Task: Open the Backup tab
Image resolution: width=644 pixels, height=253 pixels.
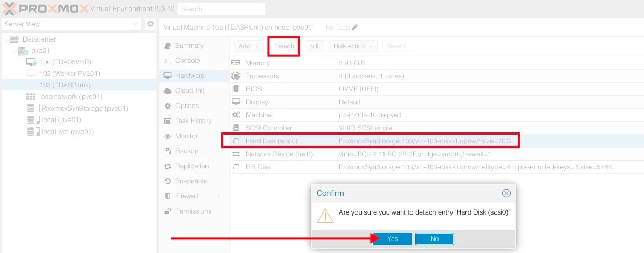Action: (x=194, y=151)
